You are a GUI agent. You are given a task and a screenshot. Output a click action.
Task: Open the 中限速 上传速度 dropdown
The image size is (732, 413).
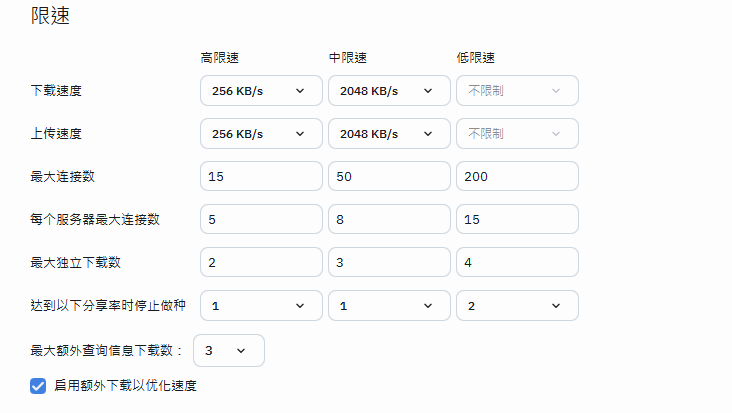click(x=389, y=133)
